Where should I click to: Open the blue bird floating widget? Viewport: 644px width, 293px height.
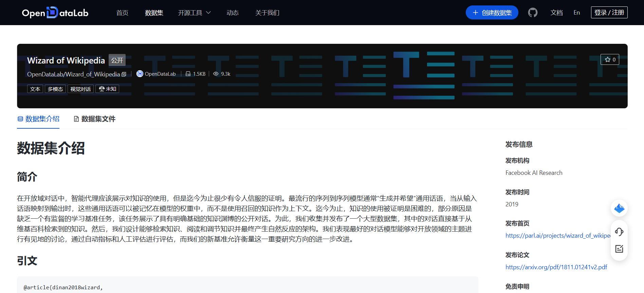click(619, 208)
